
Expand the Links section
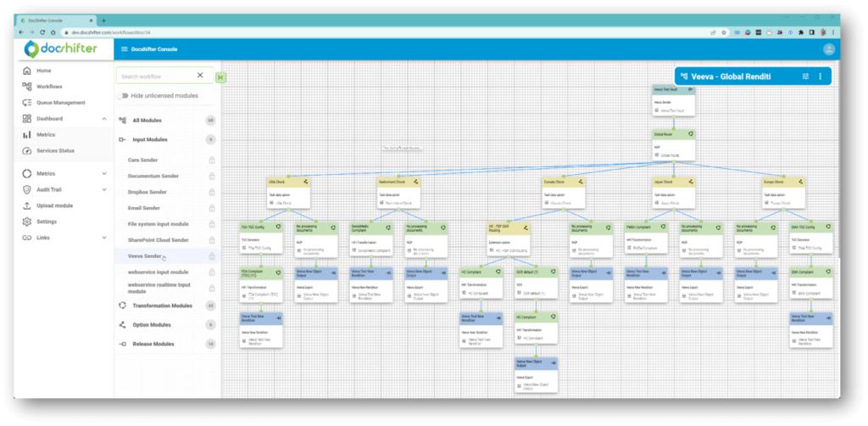(104, 238)
